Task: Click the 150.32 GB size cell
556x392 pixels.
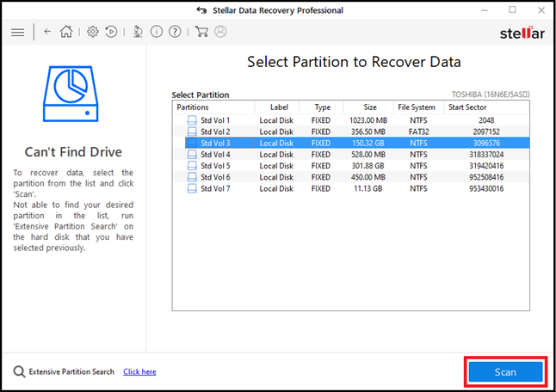Action: pos(368,143)
